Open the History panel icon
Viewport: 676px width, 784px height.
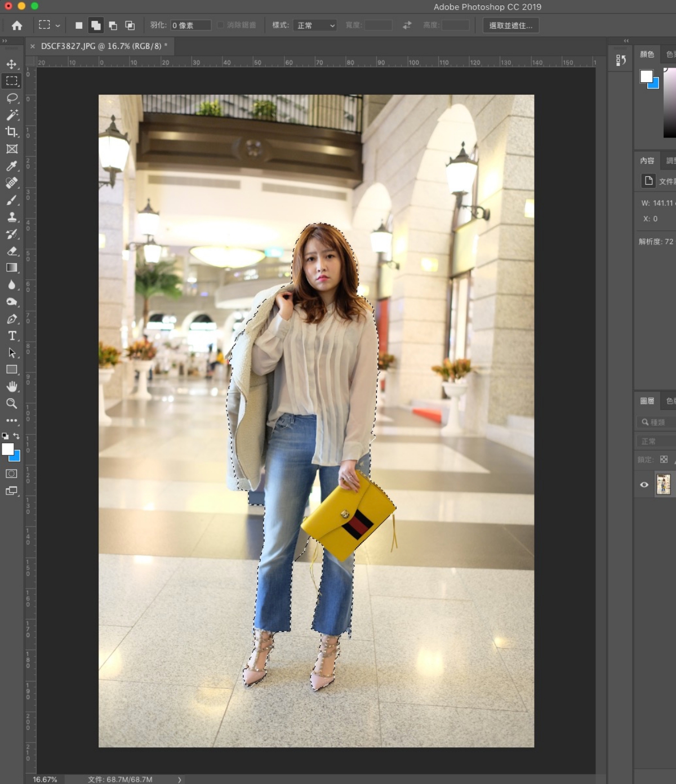(x=621, y=60)
